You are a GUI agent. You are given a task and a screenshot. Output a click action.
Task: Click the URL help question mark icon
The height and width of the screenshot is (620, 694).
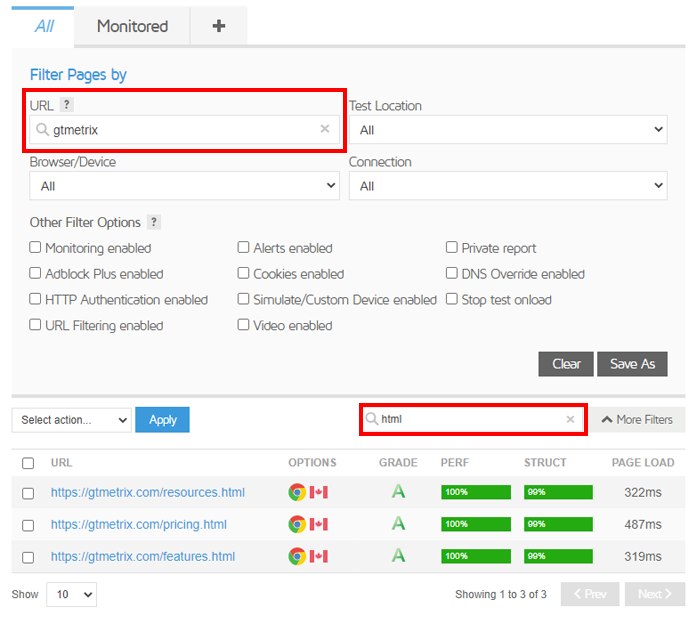tap(66, 105)
